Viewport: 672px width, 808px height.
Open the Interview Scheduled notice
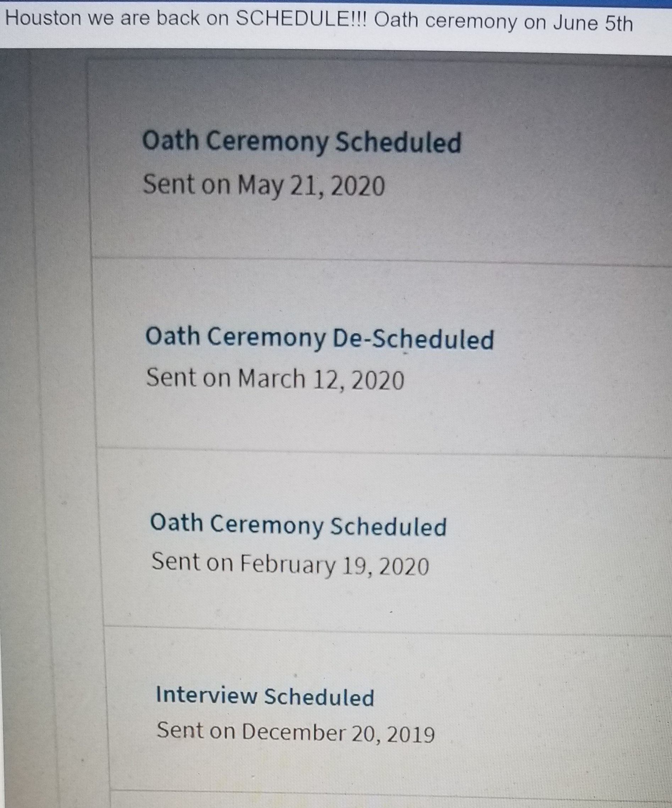tap(265, 696)
